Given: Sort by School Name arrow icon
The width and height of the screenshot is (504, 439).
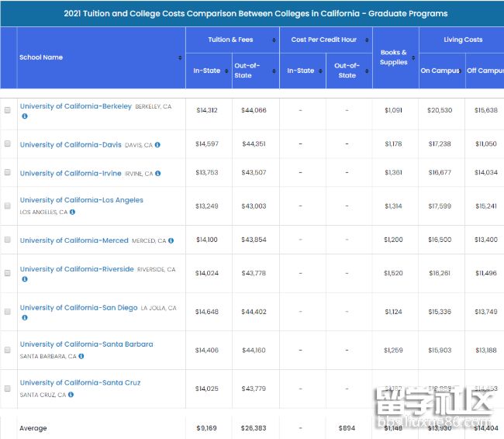Looking at the screenshot, I should coord(180,57).
